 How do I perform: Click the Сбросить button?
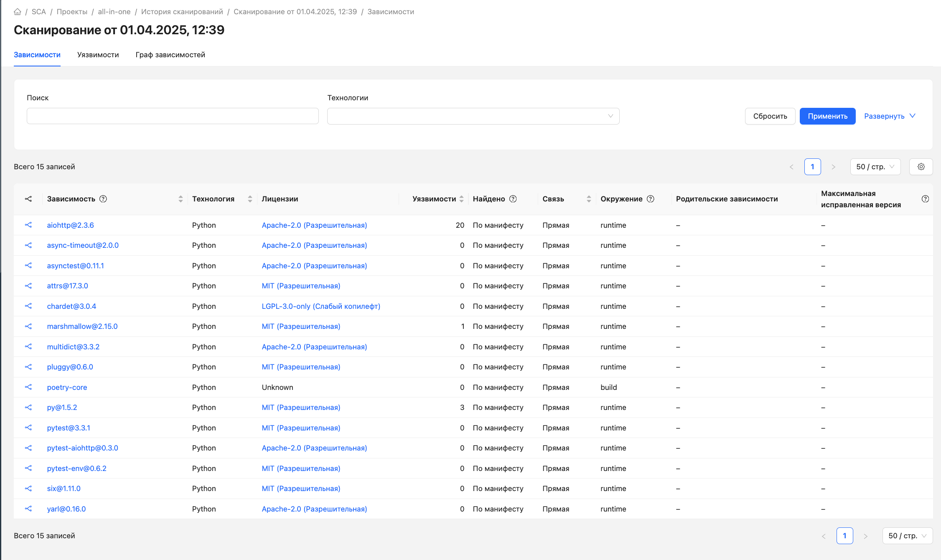(770, 116)
